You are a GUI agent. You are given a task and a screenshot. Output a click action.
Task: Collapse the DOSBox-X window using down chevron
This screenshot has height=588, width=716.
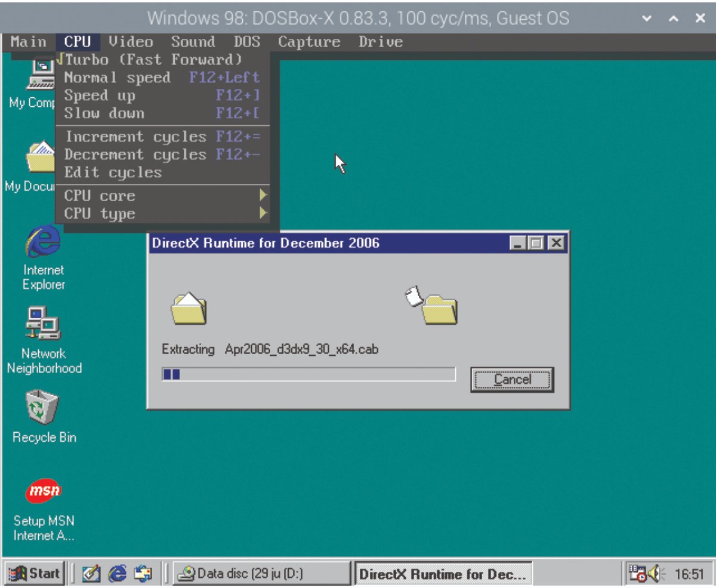[647, 19]
